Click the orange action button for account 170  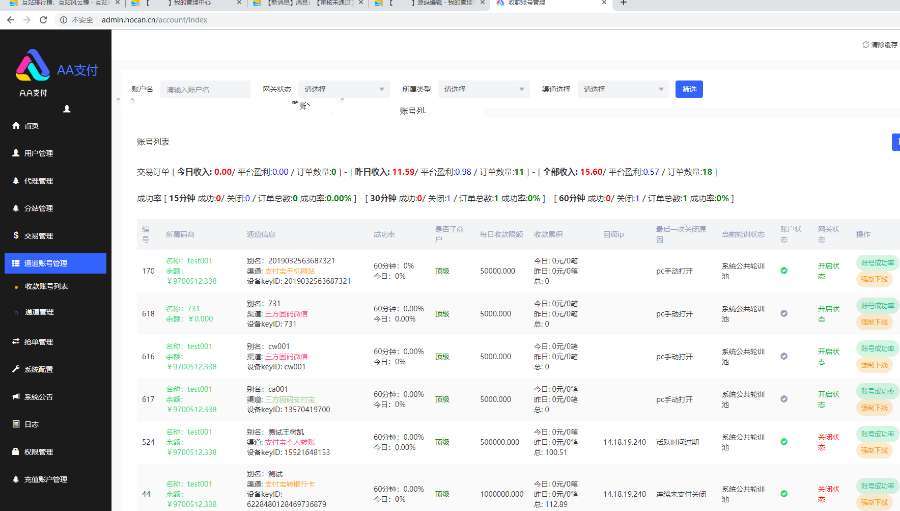tap(876, 280)
